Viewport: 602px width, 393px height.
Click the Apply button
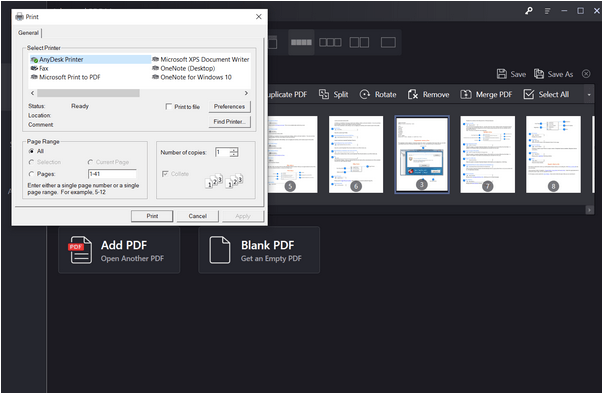[243, 216]
